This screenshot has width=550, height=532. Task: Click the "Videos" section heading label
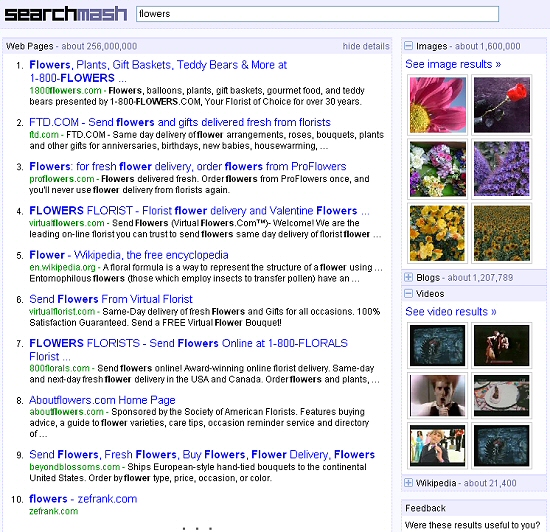tap(430, 294)
